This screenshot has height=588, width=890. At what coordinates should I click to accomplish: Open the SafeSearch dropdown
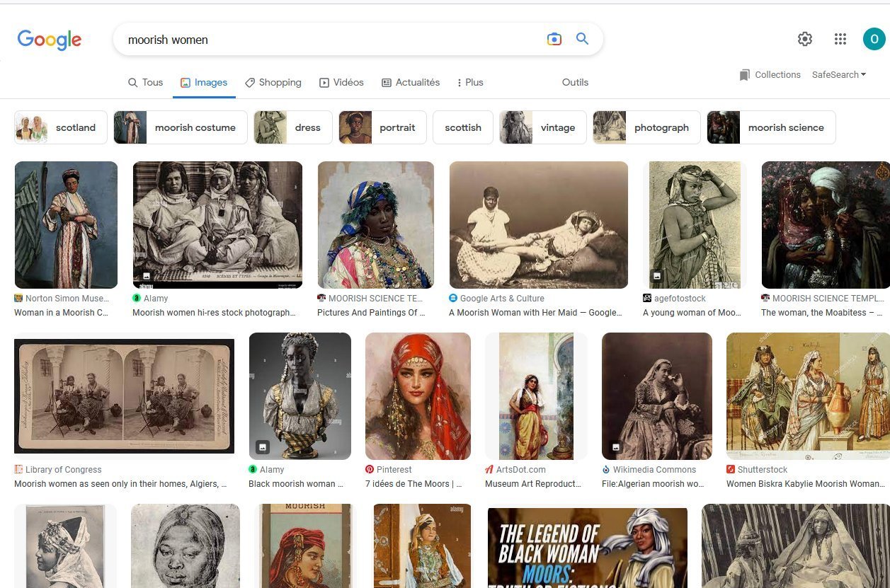(x=839, y=74)
